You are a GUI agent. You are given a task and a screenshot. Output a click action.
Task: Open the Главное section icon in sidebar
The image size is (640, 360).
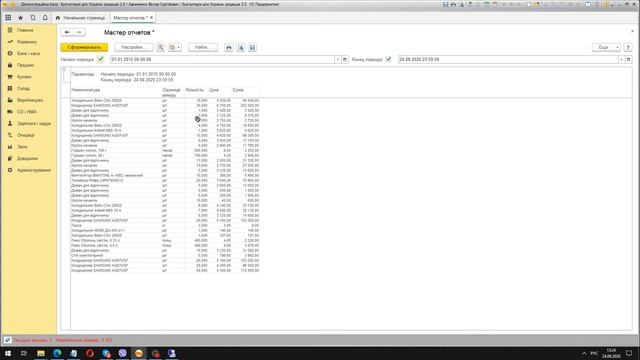tap(10, 30)
